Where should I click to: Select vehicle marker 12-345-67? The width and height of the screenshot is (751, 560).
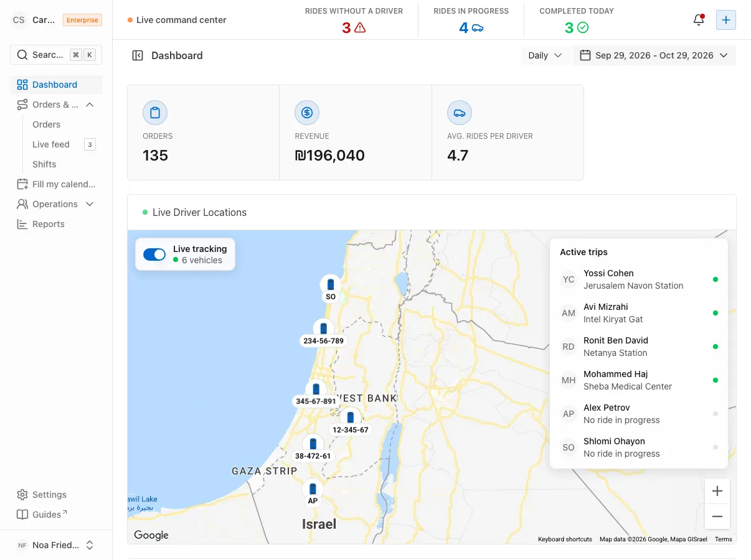(351, 422)
